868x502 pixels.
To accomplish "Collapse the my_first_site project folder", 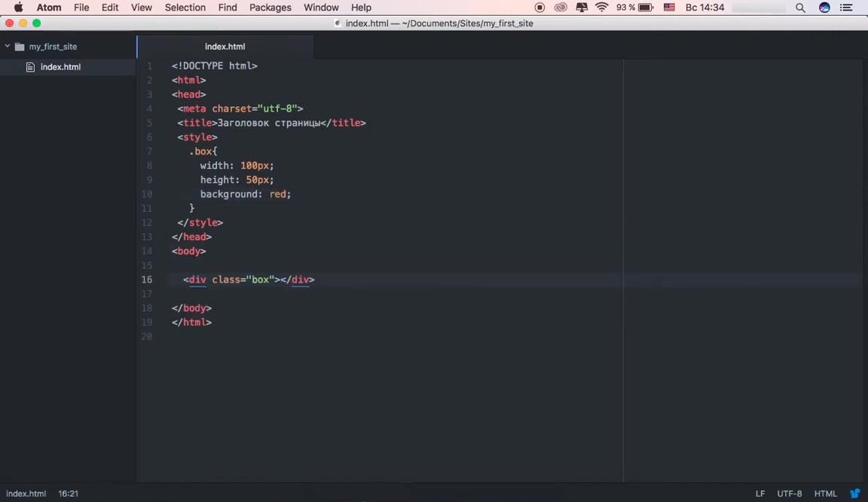I will 8,47.
